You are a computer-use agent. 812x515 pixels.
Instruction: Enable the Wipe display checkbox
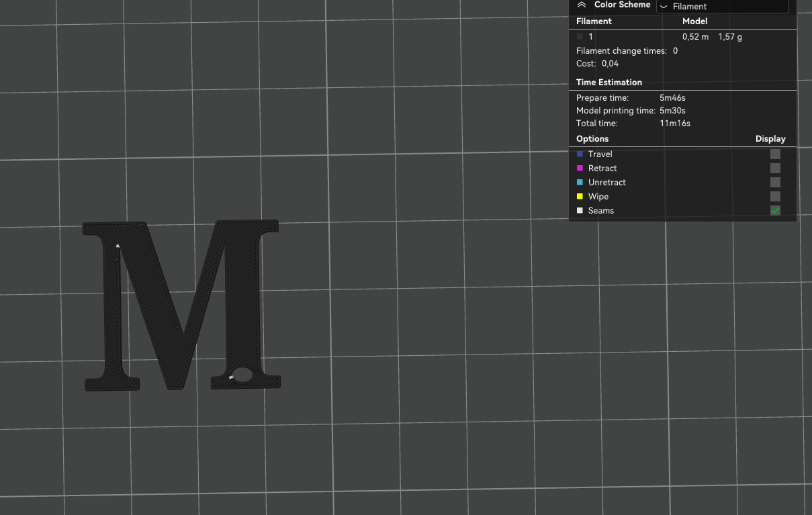coord(775,197)
